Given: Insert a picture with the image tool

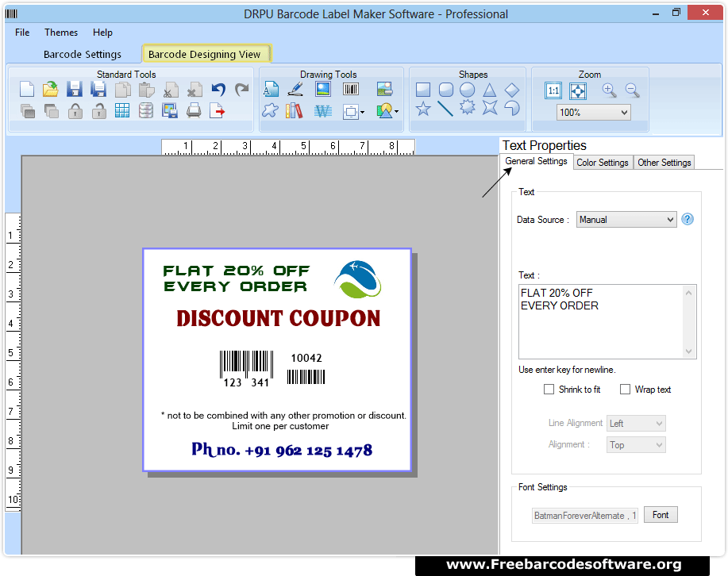Looking at the screenshot, I should tap(322, 89).
